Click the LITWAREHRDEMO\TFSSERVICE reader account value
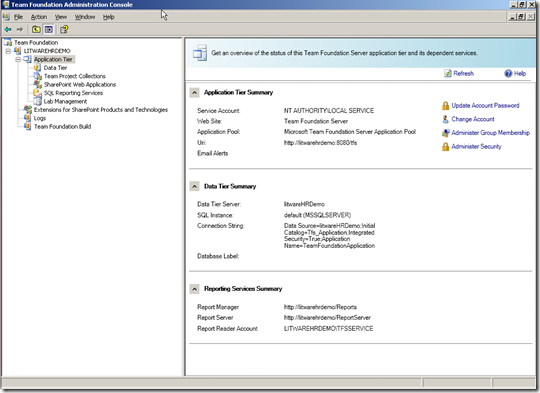 click(x=328, y=329)
